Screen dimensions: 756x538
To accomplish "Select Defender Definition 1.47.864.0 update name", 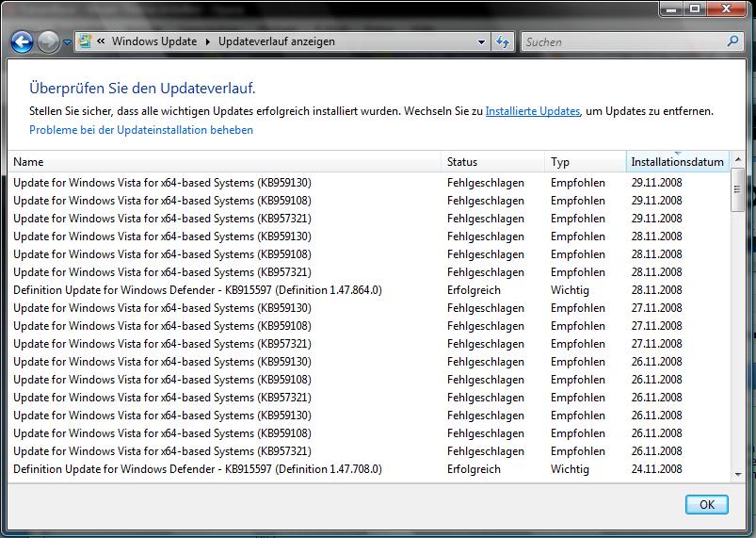I will 198,290.
